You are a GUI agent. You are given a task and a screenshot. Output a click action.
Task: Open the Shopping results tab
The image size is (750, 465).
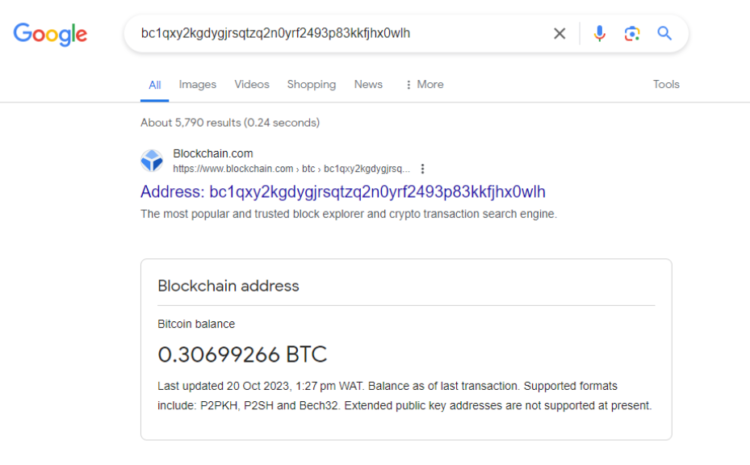(311, 85)
